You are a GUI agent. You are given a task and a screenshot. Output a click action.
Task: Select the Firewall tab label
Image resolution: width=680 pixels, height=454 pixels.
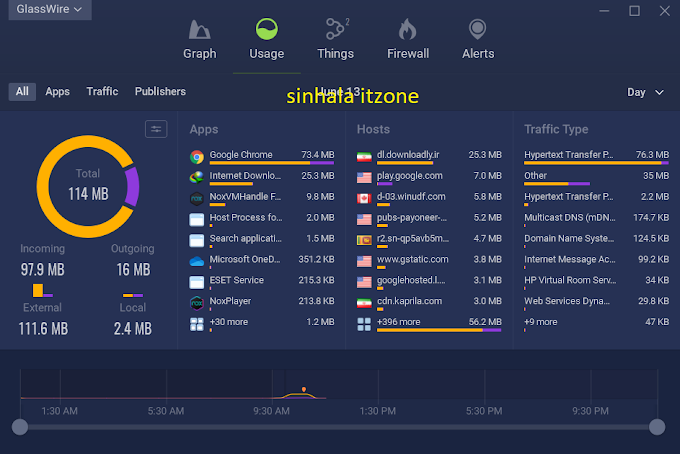coord(408,54)
